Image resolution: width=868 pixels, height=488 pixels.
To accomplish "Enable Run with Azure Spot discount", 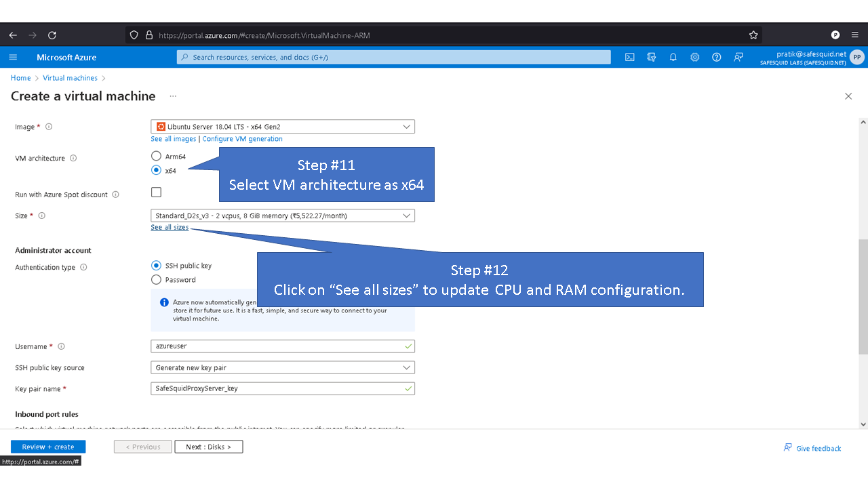I will [156, 192].
